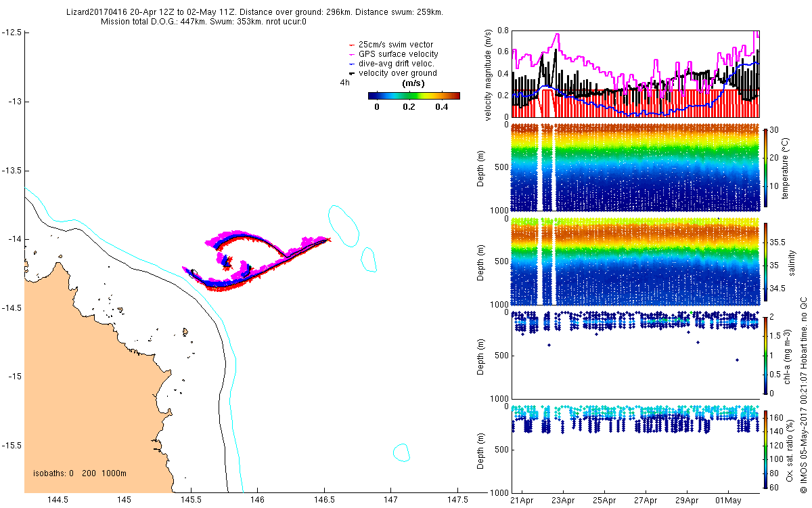Click the red swim vector legend marker
Image resolution: width=812 pixels, height=508 pixels.
coord(351,45)
